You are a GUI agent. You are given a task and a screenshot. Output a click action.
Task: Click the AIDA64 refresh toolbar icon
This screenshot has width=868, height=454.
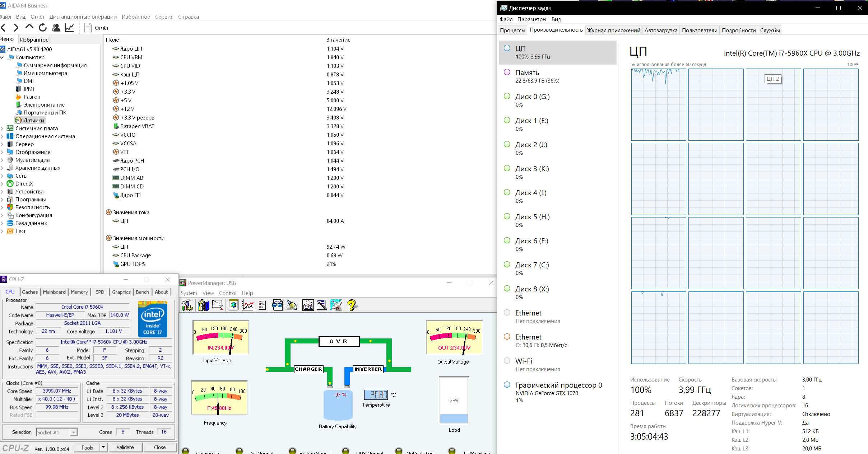[x=43, y=28]
